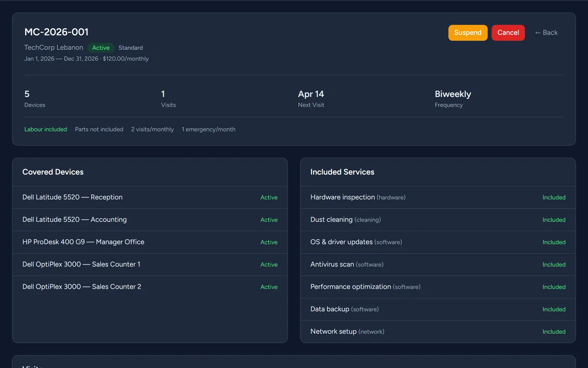Select the Dust cleaning service row
Viewport: 588px width, 368px height.
438,220
